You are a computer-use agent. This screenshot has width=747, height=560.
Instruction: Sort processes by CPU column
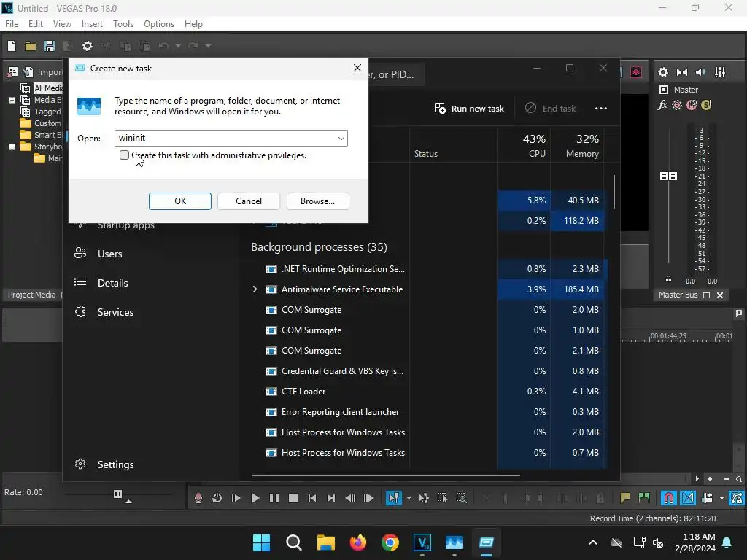(x=524, y=146)
